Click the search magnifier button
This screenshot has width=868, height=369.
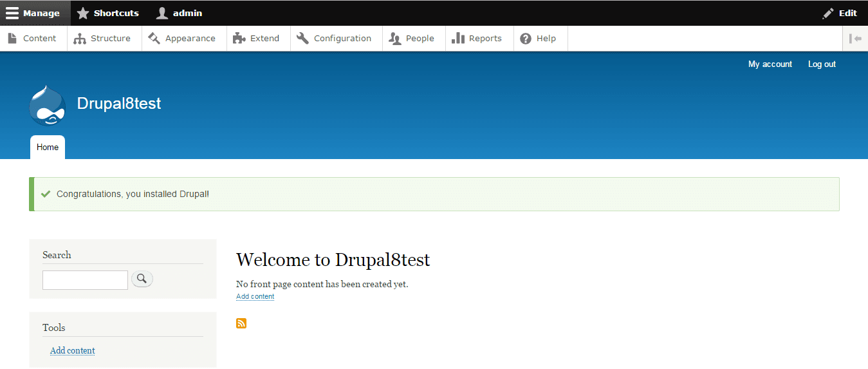[x=142, y=279]
